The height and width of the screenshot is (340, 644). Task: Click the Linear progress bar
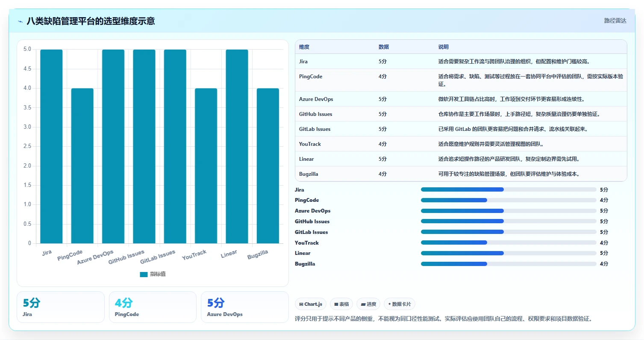509,253
